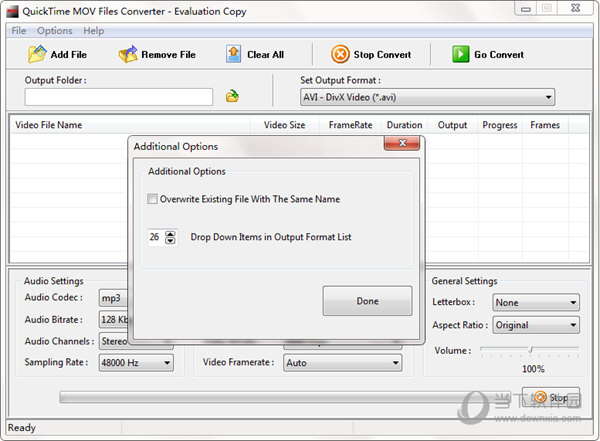
Task: Click the Frames column header
Action: 545,125
